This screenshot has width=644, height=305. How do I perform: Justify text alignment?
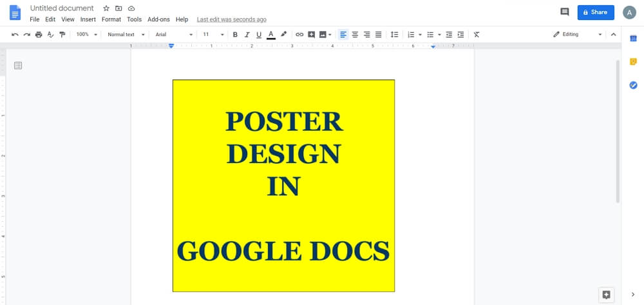coord(379,35)
